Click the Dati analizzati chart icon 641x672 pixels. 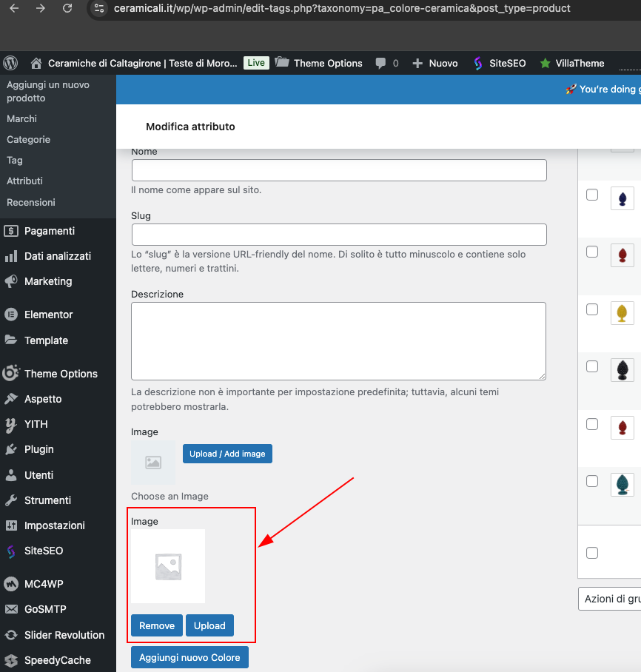pos(11,256)
